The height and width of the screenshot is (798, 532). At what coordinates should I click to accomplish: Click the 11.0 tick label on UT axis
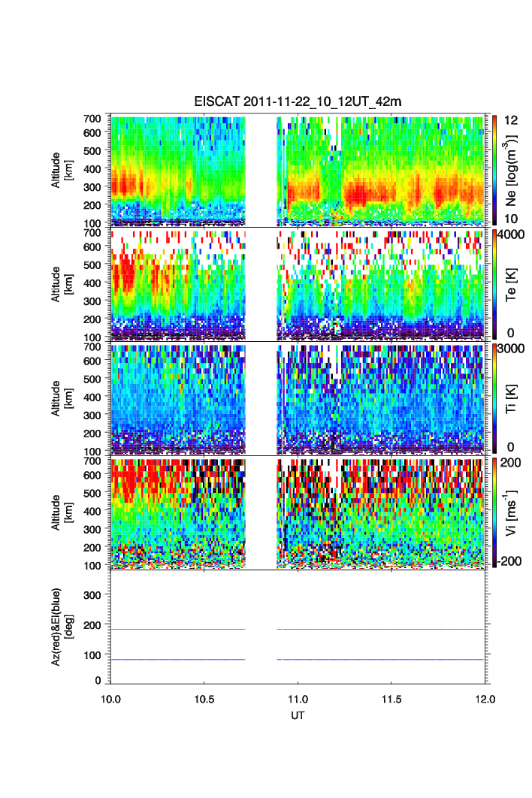301,699
